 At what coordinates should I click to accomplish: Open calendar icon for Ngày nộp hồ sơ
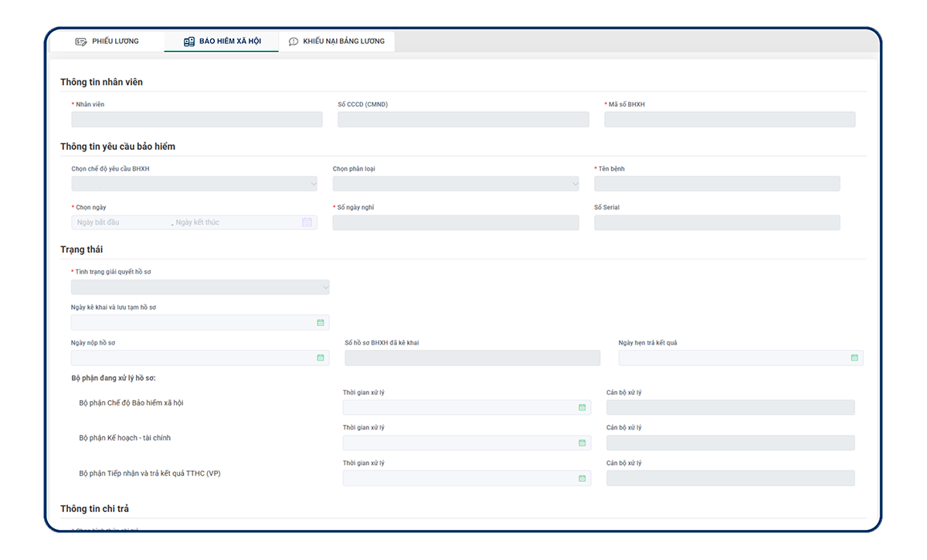[321, 358]
